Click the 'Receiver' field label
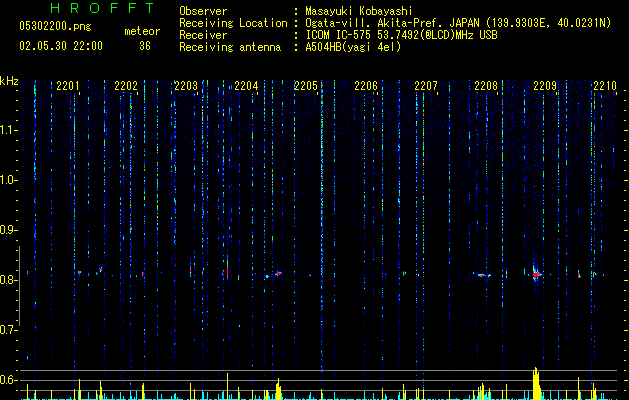629x400 pixels. 203,35
